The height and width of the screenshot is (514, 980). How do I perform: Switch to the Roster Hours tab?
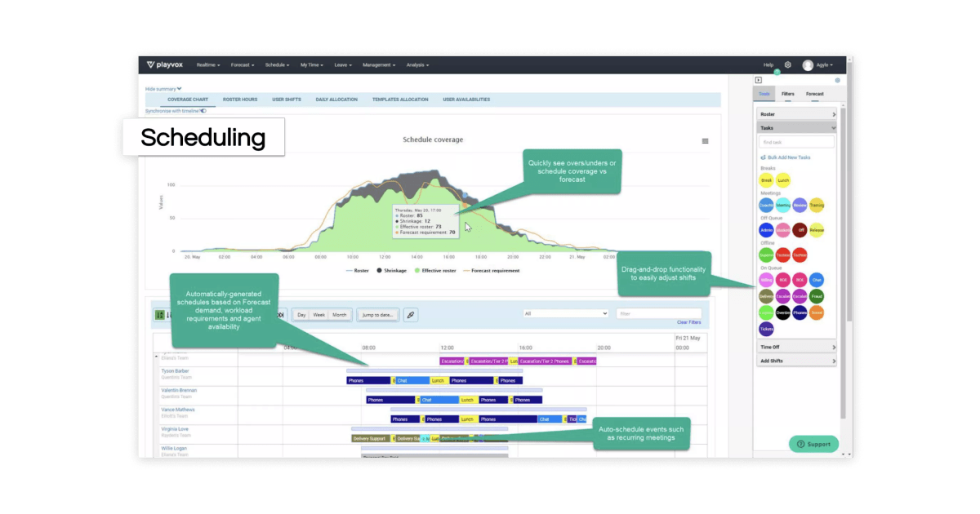240,100
